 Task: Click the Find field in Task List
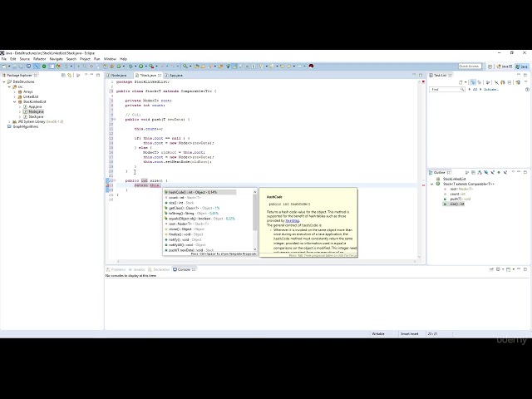[x=446, y=90]
